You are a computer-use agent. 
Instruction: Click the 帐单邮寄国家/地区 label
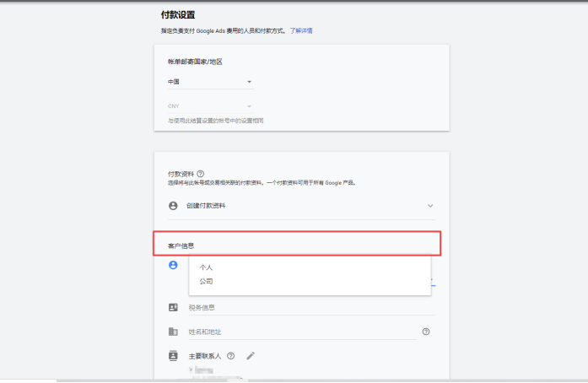tap(195, 62)
